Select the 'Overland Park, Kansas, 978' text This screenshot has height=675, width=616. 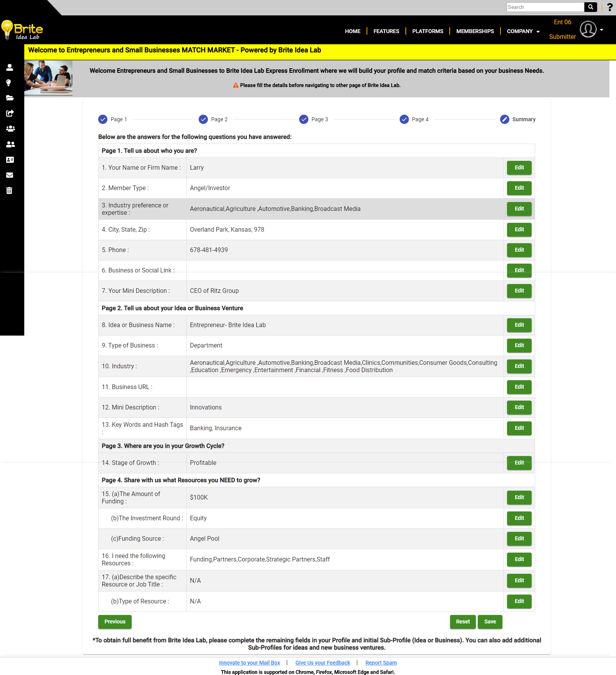(x=227, y=230)
